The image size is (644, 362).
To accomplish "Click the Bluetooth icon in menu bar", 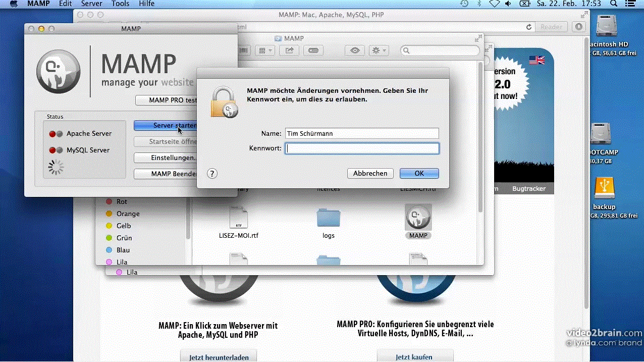I will (479, 4).
